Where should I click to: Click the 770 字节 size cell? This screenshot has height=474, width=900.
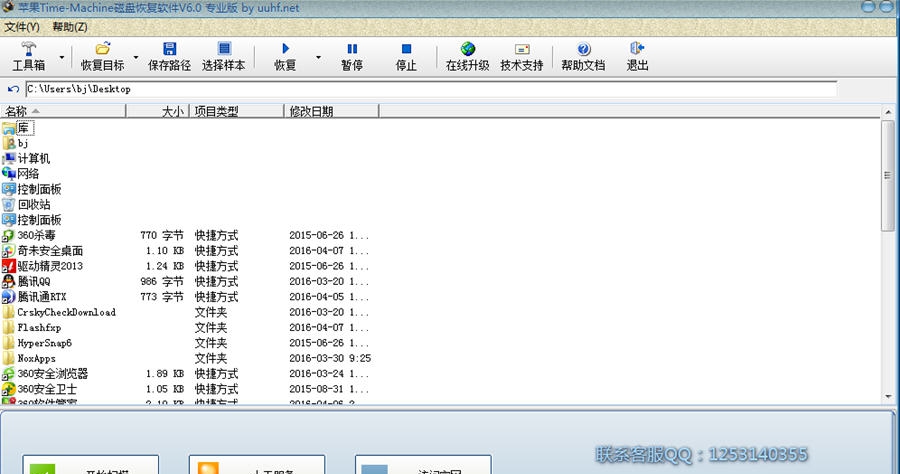[x=162, y=235]
